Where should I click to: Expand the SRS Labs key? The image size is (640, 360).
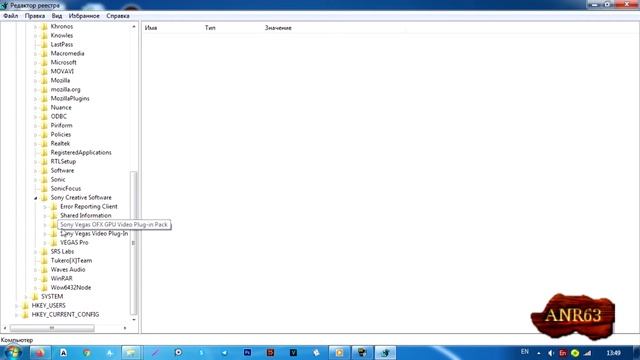(x=36, y=252)
